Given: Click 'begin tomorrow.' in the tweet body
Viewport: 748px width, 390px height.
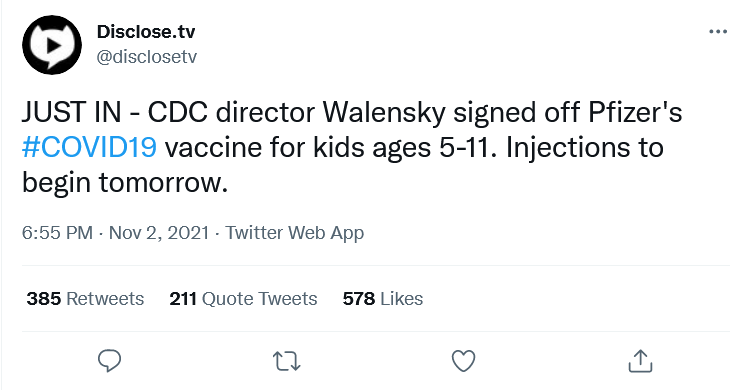Looking at the screenshot, I should (125, 183).
